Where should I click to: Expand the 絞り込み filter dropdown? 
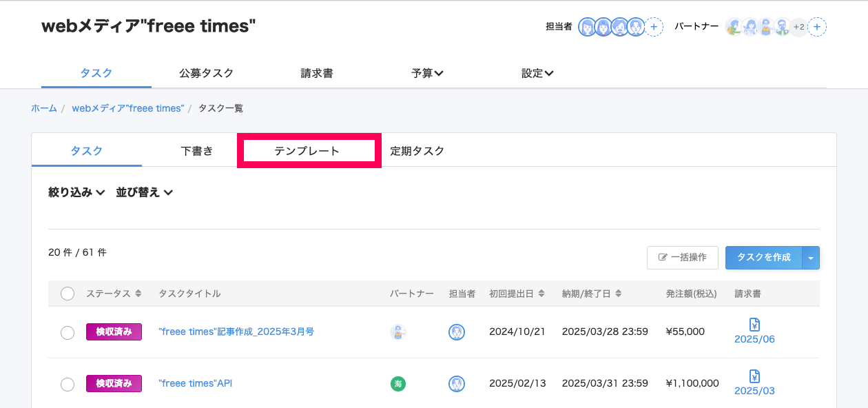[76, 192]
